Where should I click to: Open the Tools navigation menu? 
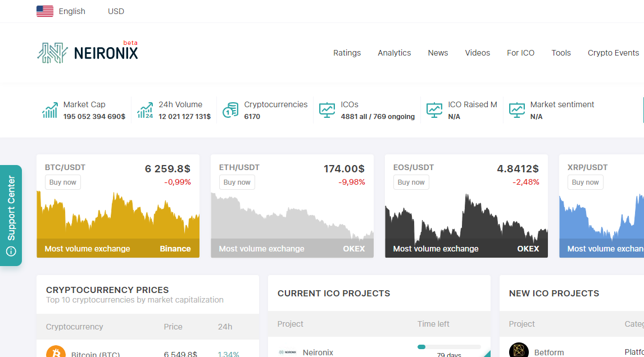coord(561,53)
